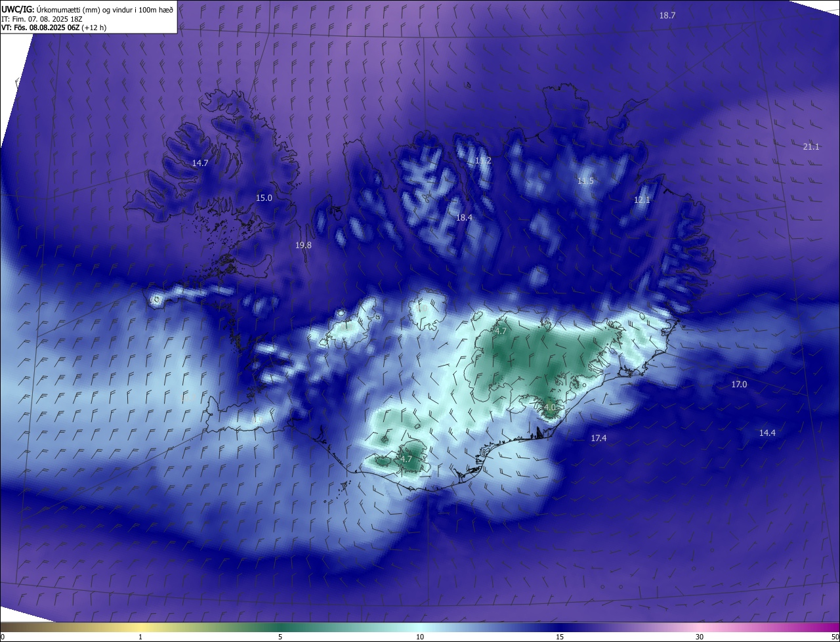Click the colorbar tick label 1
The width and height of the screenshot is (840, 642).
[141, 637]
